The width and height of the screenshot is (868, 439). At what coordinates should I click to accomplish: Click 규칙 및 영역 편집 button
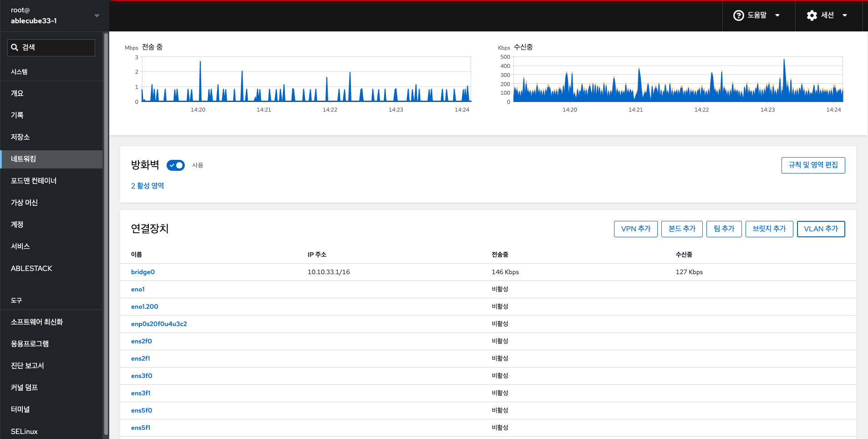813,165
